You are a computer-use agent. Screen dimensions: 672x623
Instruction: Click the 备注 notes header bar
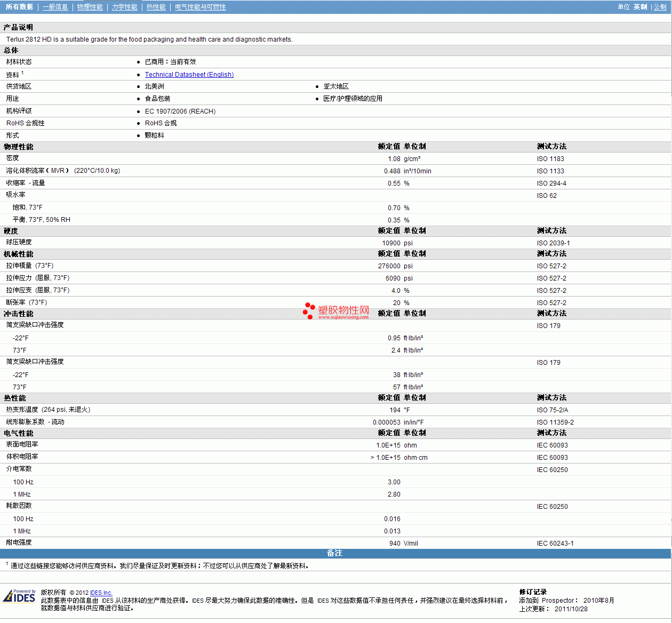(335, 553)
